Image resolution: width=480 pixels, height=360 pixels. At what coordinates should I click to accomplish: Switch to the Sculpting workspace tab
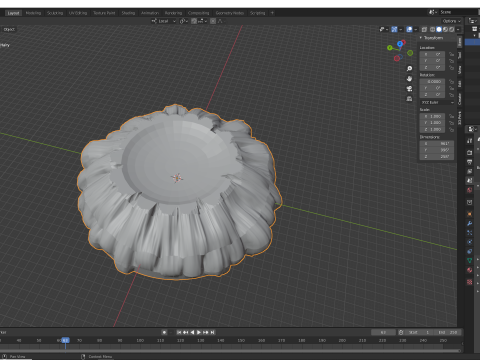tap(55, 13)
